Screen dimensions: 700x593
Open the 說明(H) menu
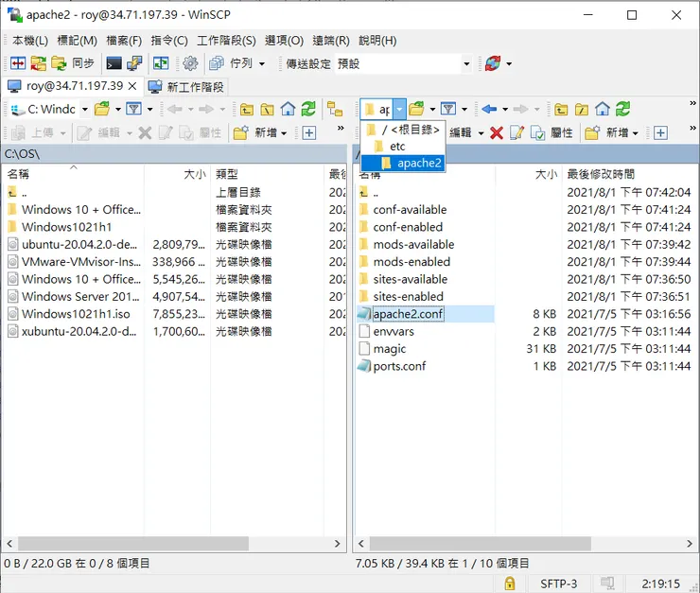[x=377, y=41]
